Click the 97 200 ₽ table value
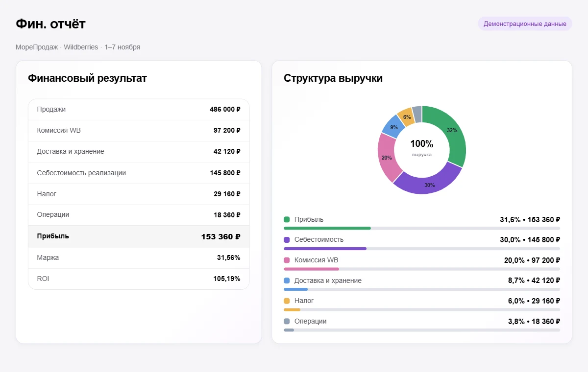This screenshot has height=372, width=588. pos(227,131)
